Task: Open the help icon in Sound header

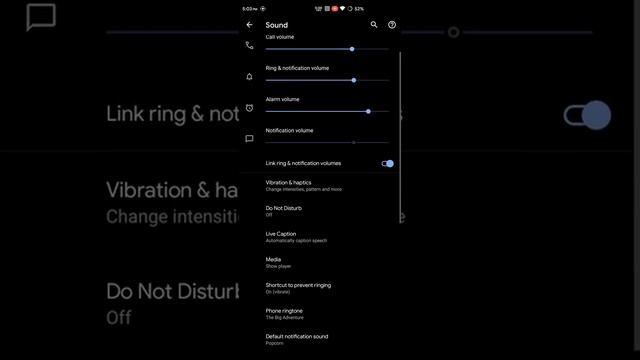Action: pyautogui.click(x=392, y=25)
